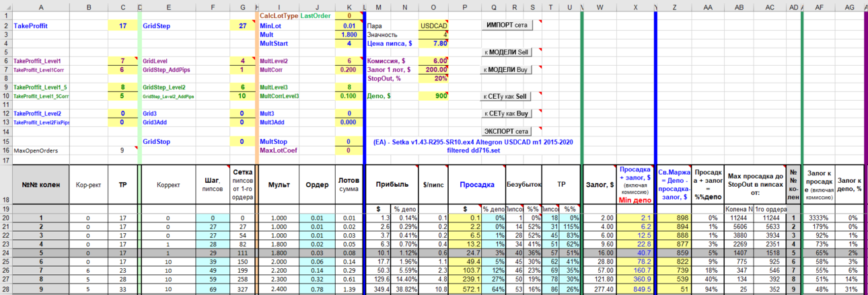This screenshot has width=868, height=295.
Task: Select the Залог 1 лот value 200.00
Action: tap(433, 69)
